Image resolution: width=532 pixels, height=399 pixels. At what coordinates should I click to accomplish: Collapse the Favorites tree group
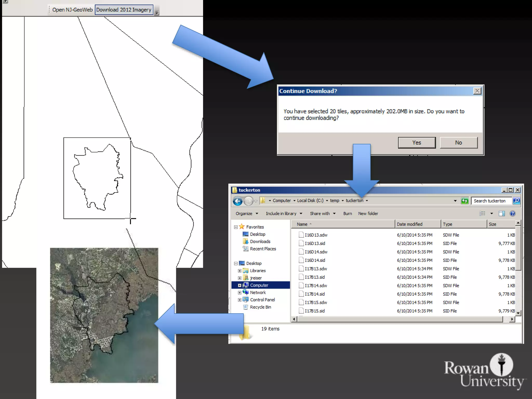pos(236,227)
